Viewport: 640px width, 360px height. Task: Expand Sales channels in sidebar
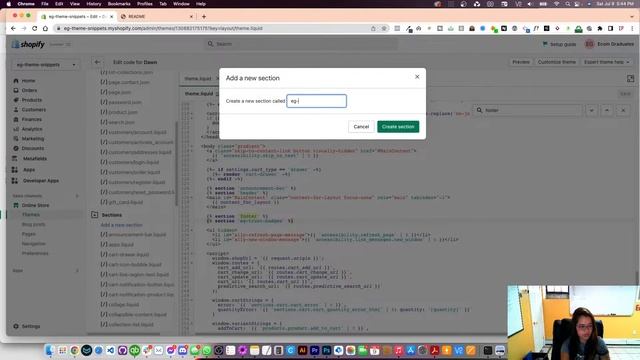pos(77,196)
